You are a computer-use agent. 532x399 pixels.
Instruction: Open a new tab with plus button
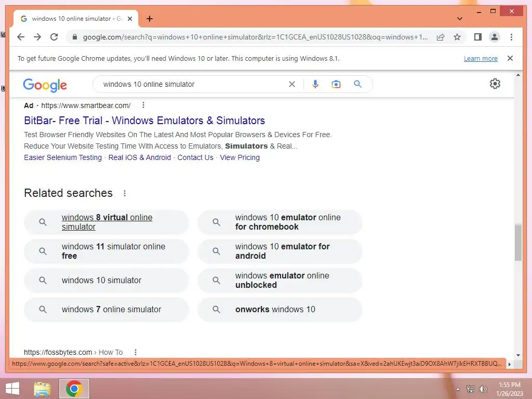click(150, 19)
